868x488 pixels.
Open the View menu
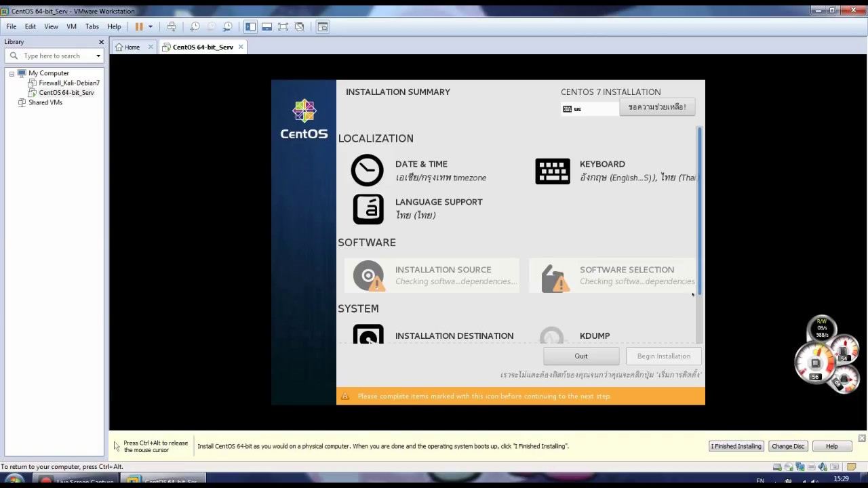pyautogui.click(x=51, y=26)
